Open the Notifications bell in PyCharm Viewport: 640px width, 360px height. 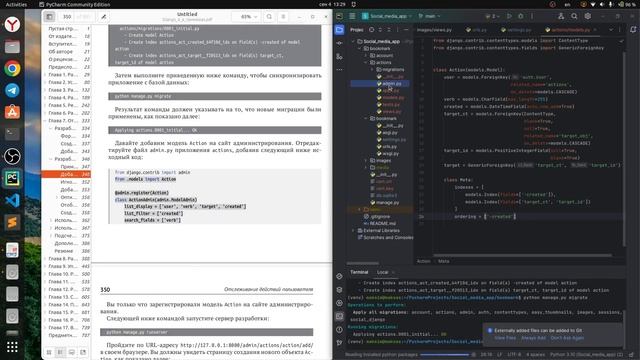pyautogui.click(x=633, y=30)
